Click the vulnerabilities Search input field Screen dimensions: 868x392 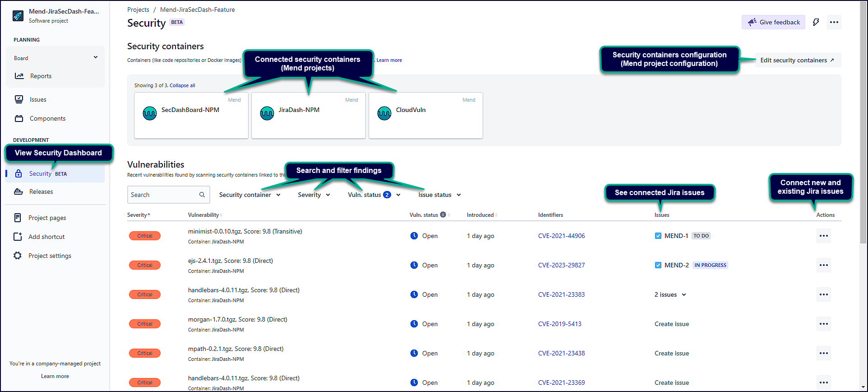coord(162,195)
